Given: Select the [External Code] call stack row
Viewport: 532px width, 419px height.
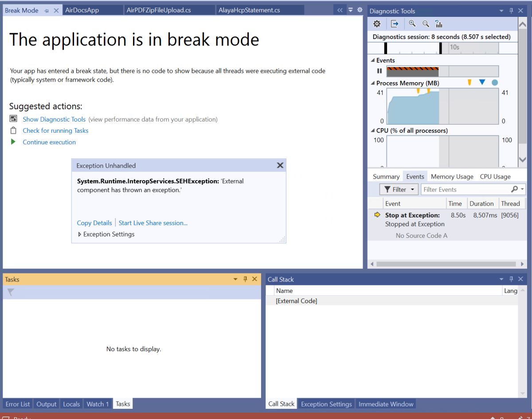Looking at the screenshot, I should (391, 301).
